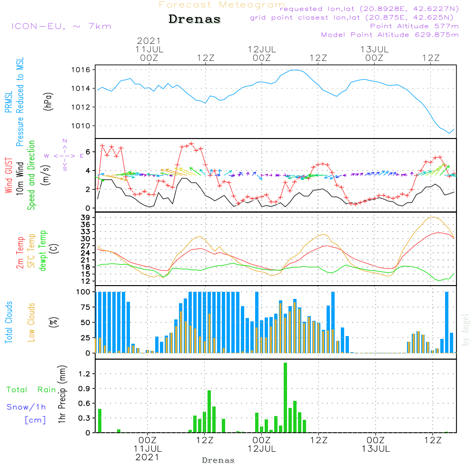Click the red 'Wind GUST' legend label

[9, 176]
